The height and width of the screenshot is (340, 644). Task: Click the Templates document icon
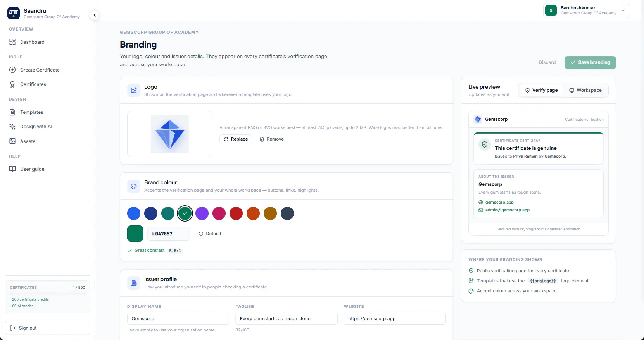tap(12, 112)
